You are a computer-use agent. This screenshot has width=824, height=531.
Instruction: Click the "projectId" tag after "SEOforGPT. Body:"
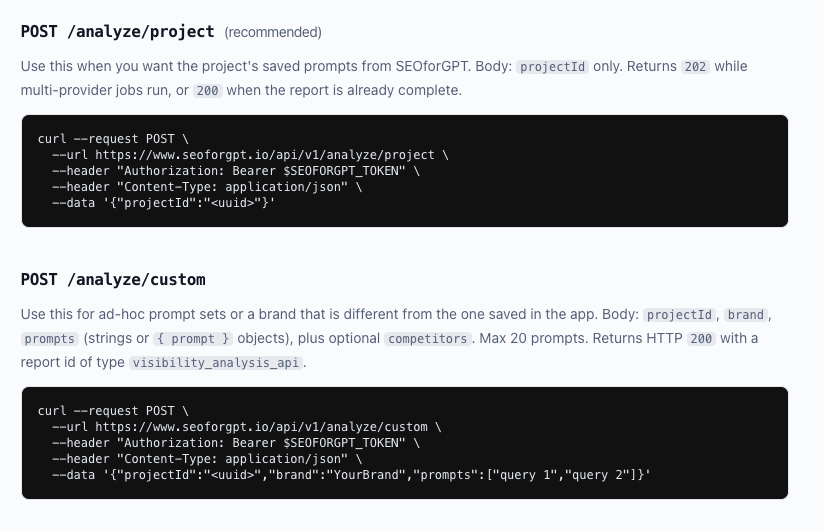549,67
